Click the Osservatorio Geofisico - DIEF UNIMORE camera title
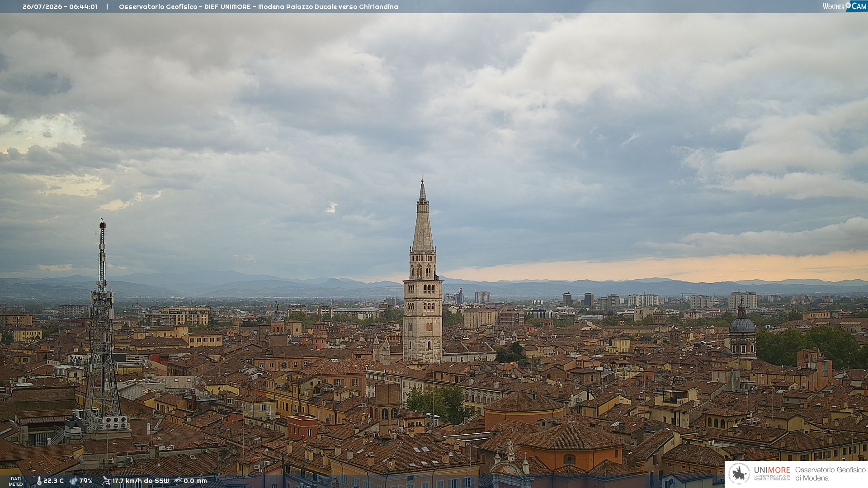The height and width of the screenshot is (488, 868). (x=259, y=7)
